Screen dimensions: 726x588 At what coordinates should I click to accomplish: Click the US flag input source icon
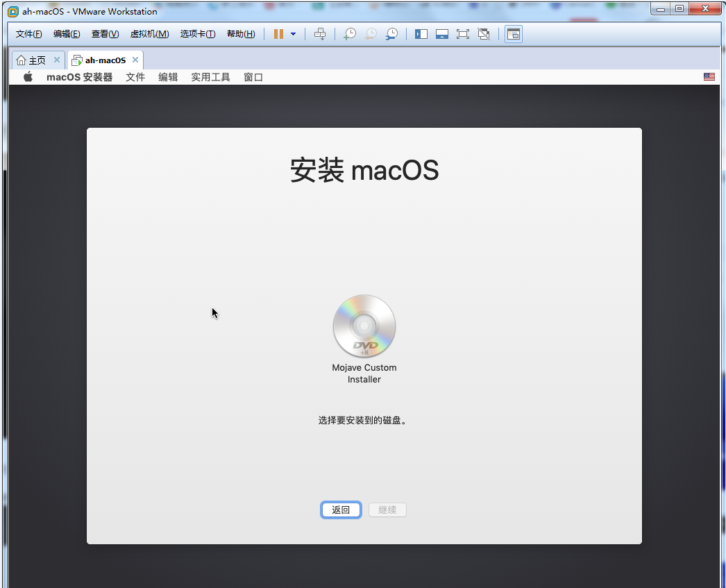coord(709,77)
